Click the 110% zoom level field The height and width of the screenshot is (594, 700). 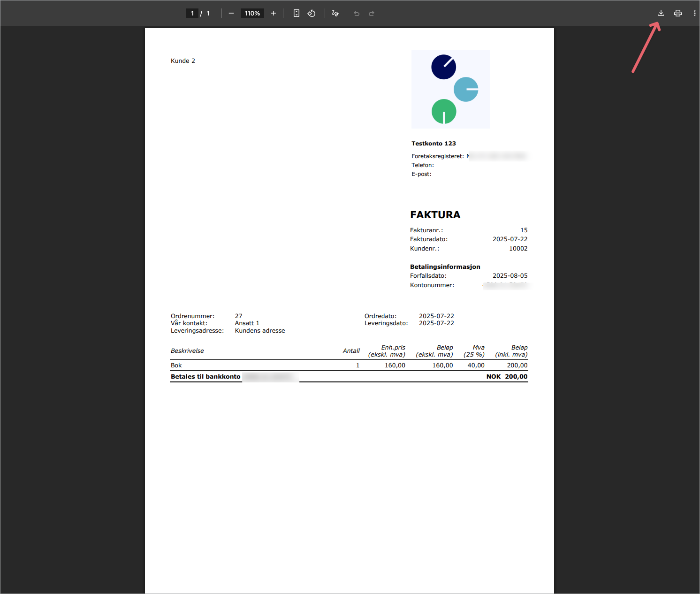point(252,13)
